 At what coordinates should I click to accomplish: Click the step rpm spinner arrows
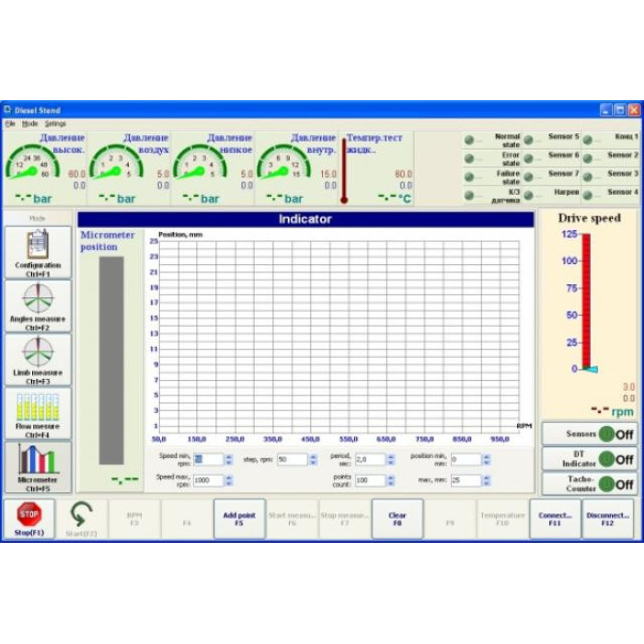point(313,459)
